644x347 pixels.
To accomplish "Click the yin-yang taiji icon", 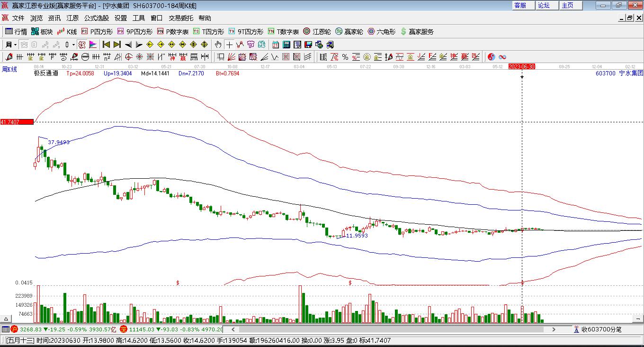I will coord(492,57).
